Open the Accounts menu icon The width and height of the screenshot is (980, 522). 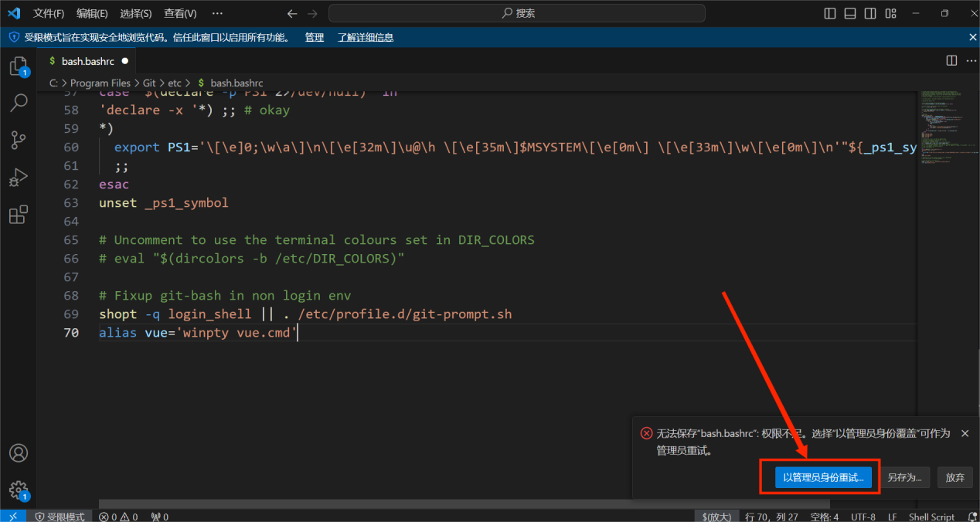click(x=18, y=453)
